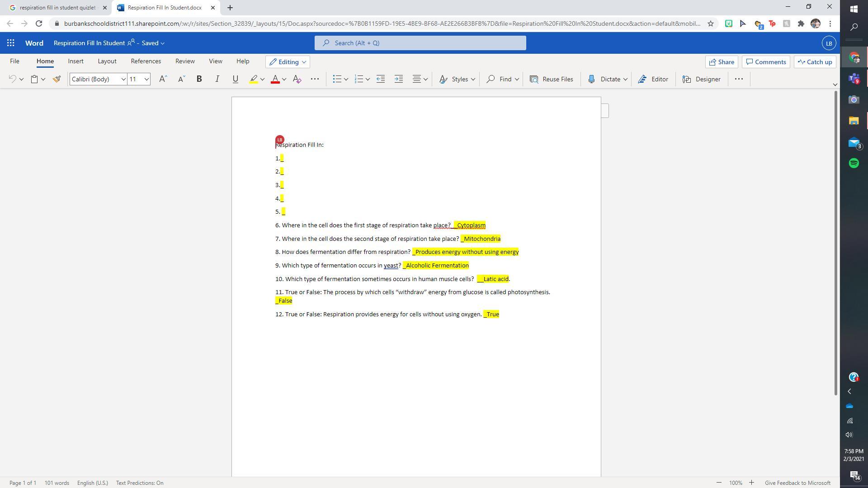
Task: Open the Word app launcher grid
Action: coord(11,43)
